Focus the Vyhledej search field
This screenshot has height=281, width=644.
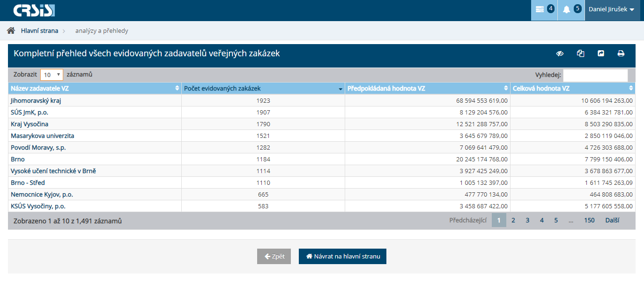coord(595,75)
